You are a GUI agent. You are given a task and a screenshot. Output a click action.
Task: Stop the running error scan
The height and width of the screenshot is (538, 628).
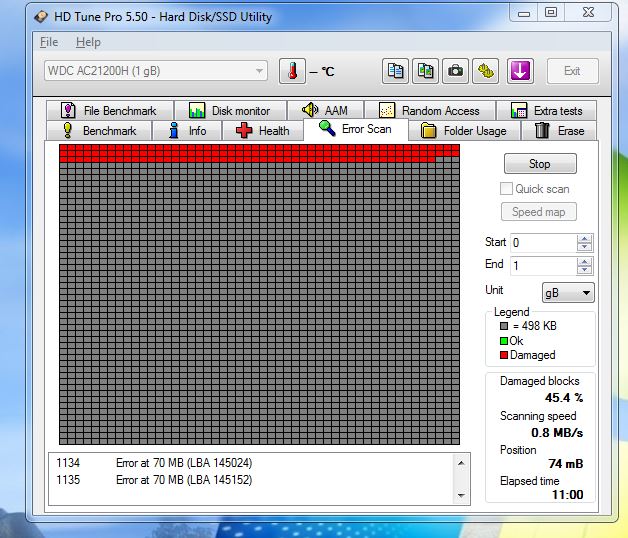click(540, 164)
